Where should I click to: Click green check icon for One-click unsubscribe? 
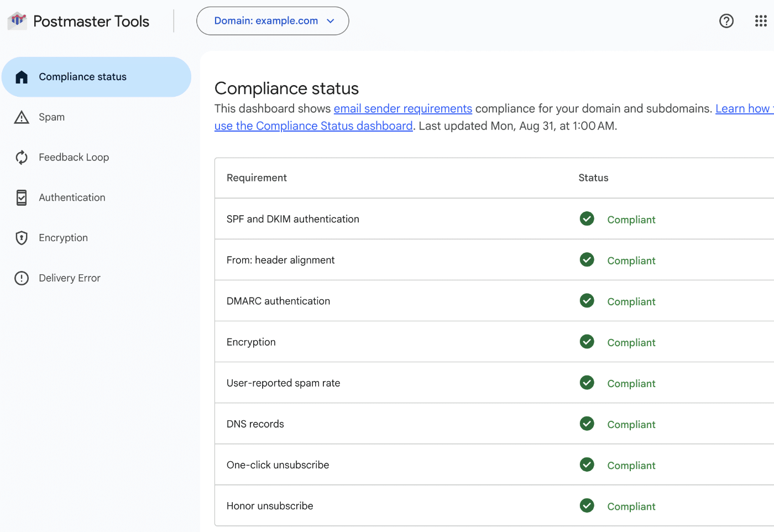[587, 465]
